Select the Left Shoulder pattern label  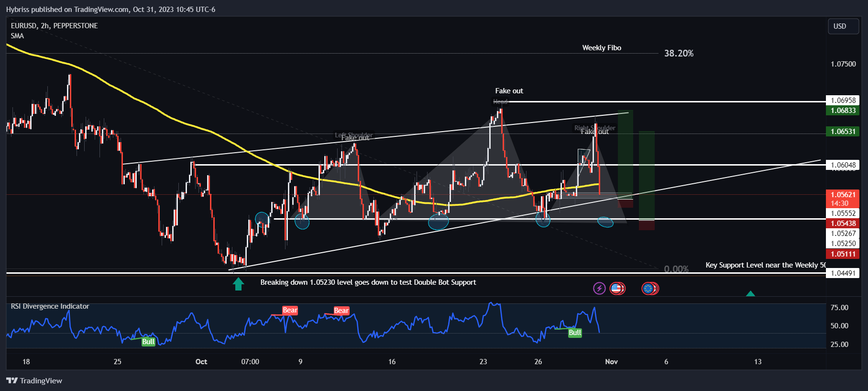354,135
